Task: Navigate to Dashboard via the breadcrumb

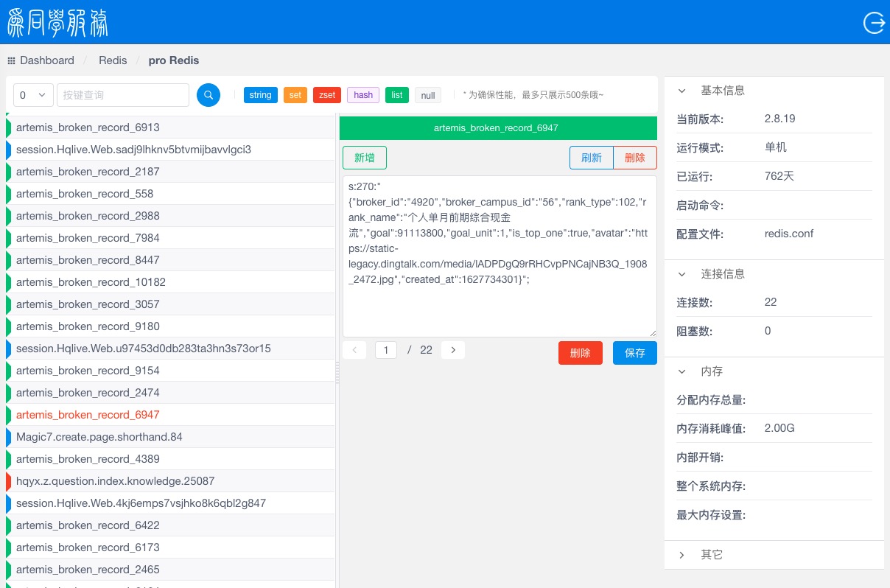Action: (x=47, y=60)
